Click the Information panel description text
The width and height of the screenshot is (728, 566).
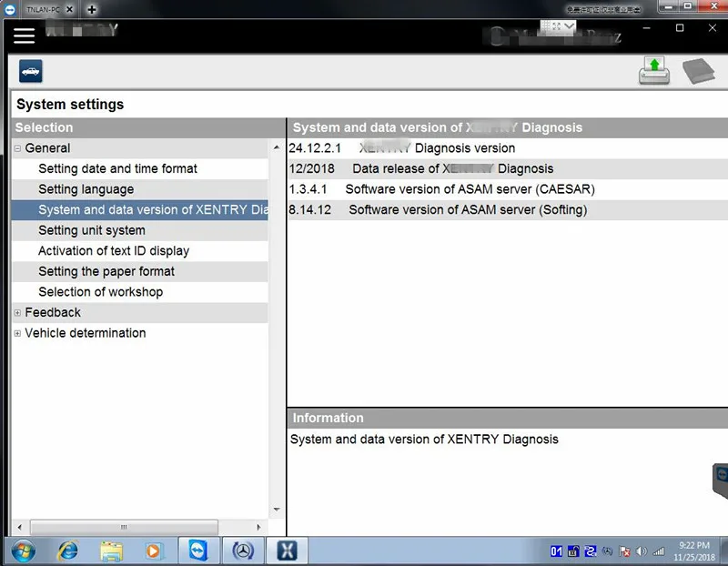pos(424,440)
